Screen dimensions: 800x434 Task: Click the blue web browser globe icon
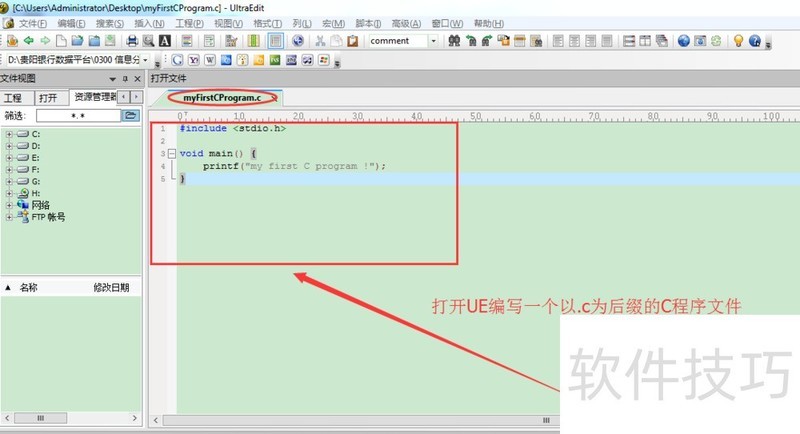(x=684, y=41)
